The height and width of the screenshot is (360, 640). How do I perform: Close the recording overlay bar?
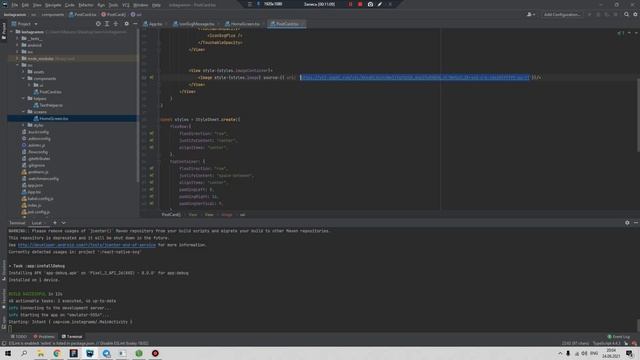point(390,4)
